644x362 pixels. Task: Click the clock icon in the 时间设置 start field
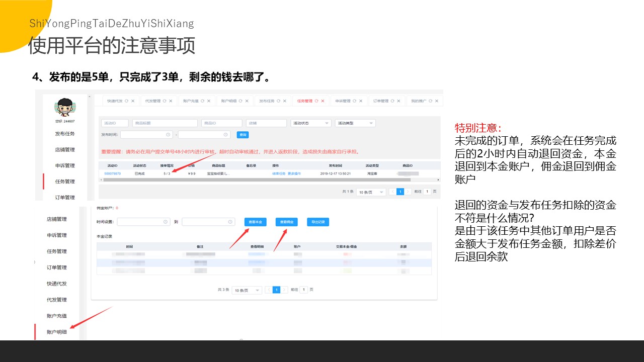click(x=166, y=222)
